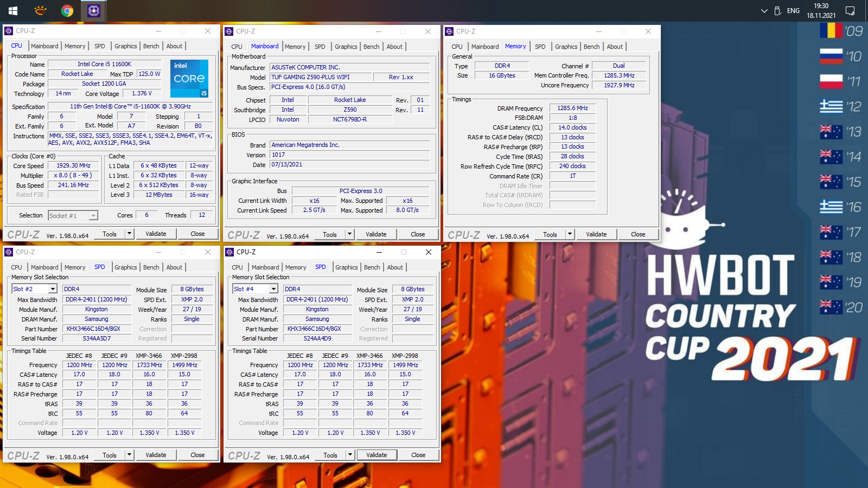
Task: Click the Memory Size 16 GBytes value
Action: (502, 75)
